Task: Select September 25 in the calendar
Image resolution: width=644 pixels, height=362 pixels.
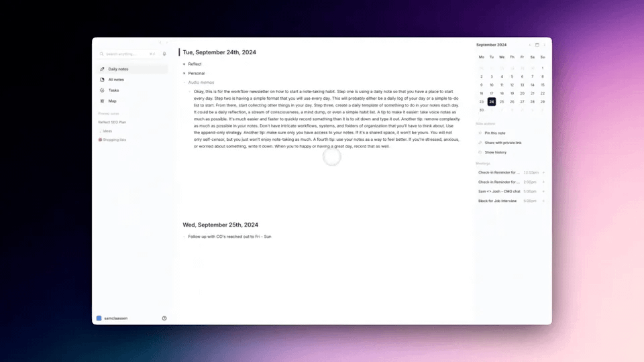Action: click(502, 102)
